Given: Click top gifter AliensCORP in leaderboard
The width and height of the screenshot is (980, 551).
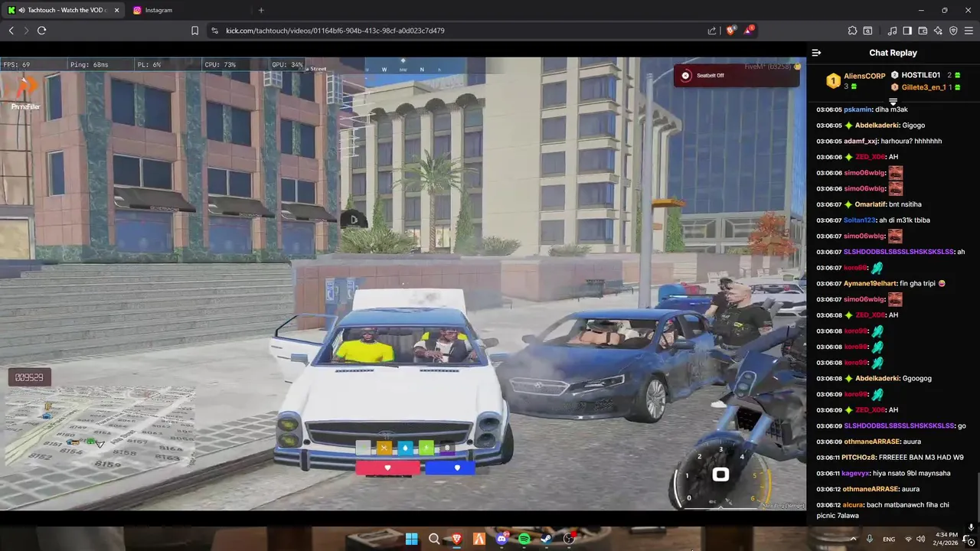Looking at the screenshot, I should click(x=864, y=76).
